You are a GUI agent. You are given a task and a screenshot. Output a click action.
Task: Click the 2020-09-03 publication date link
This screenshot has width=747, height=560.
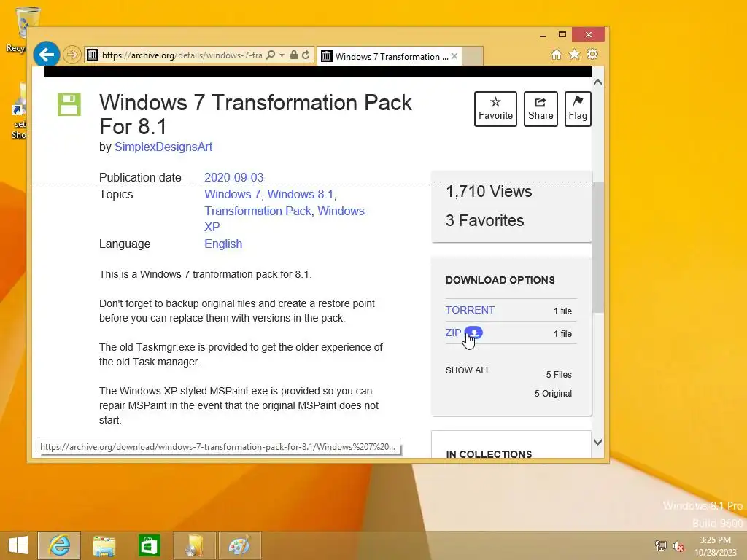[234, 177]
